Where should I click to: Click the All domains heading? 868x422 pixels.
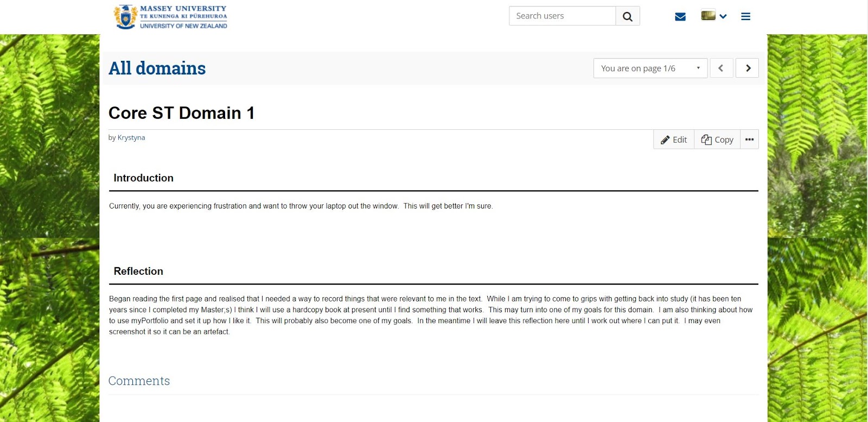[157, 68]
